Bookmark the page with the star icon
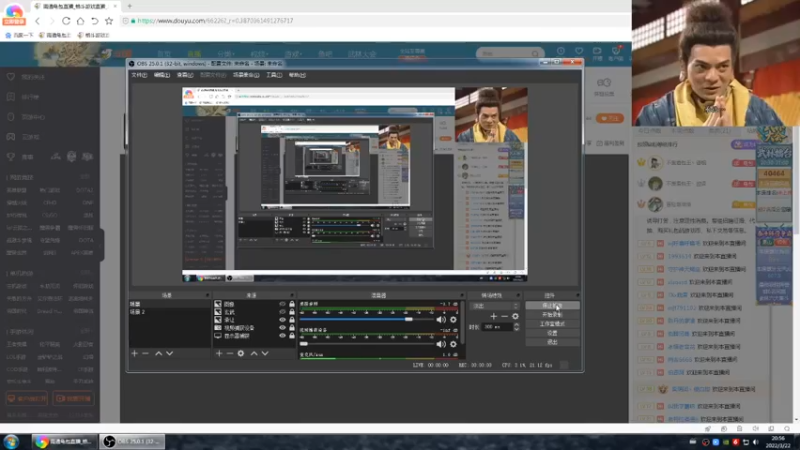Screen dimensions: 800x450 pyautogui.click(x=109, y=21)
